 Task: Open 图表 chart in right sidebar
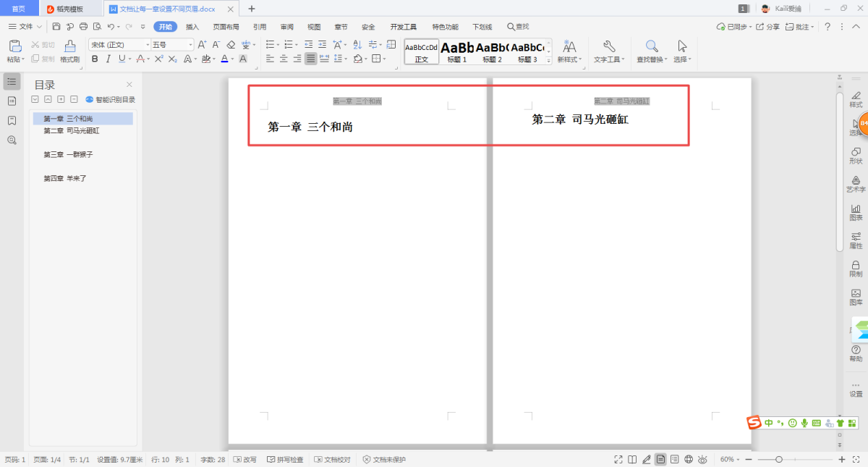[x=856, y=212]
